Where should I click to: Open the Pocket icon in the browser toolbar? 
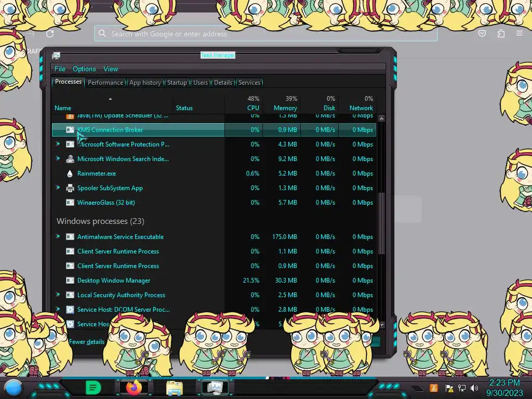(x=482, y=33)
